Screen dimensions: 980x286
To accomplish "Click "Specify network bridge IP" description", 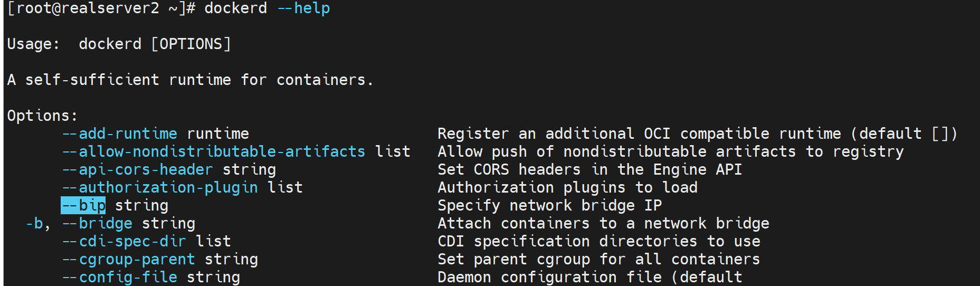I will point(549,205).
